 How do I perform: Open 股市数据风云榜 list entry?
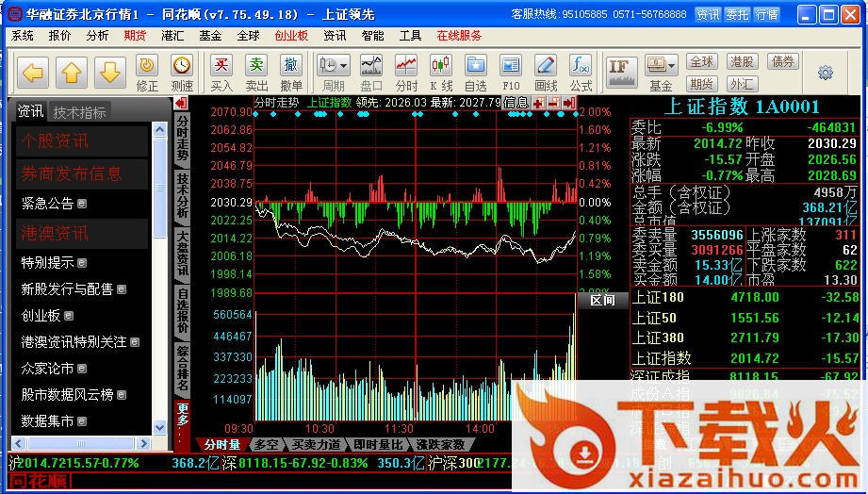pos(74,395)
